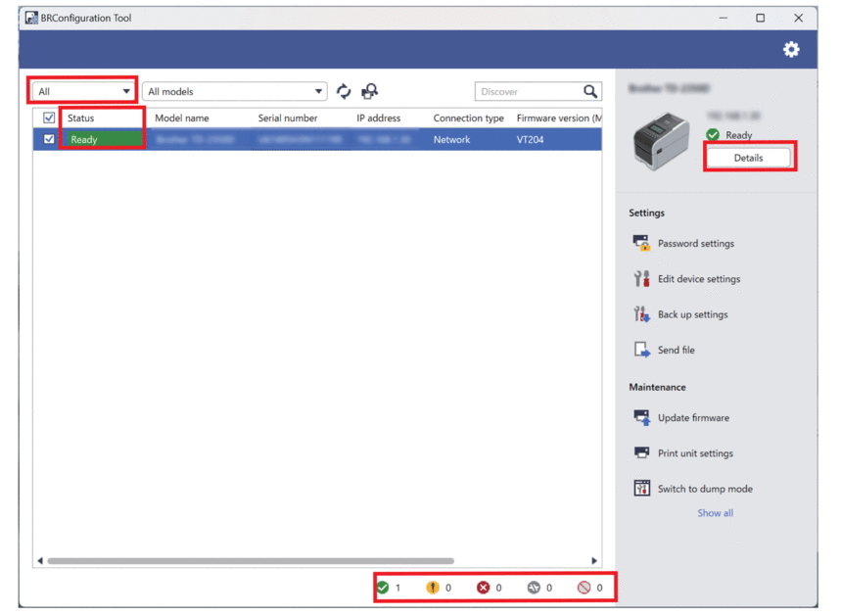The height and width of the screenshot is (616, 841).
Task: Click the horizontal scrollbar thumb under the table
Action: pyautogui.click(x=251, y=561)
